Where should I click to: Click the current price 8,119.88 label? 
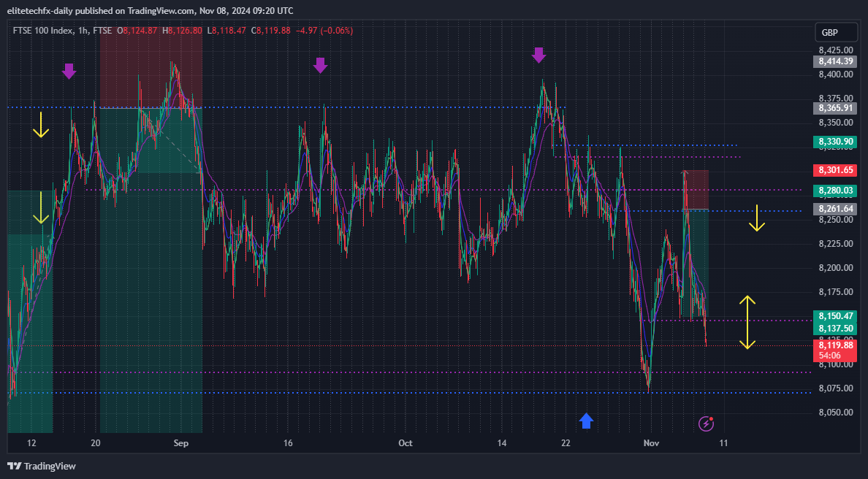[835, 345]
